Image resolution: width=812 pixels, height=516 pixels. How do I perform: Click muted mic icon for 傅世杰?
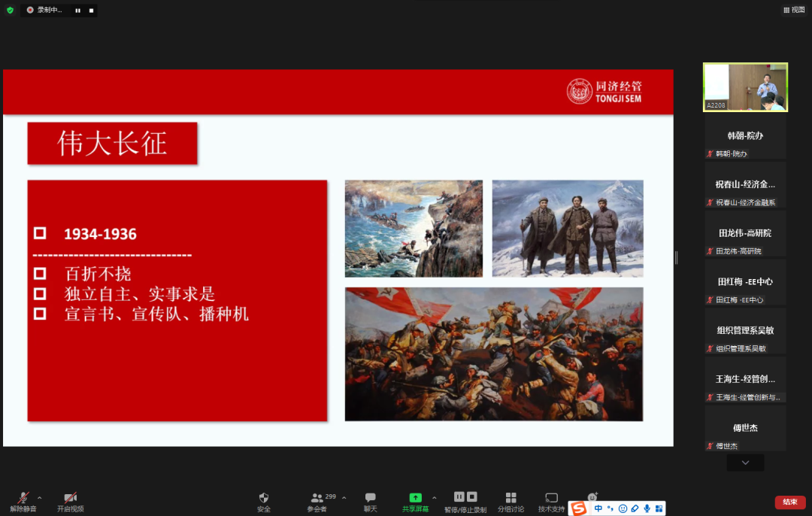pyautogui.click(x=710, y=446)
